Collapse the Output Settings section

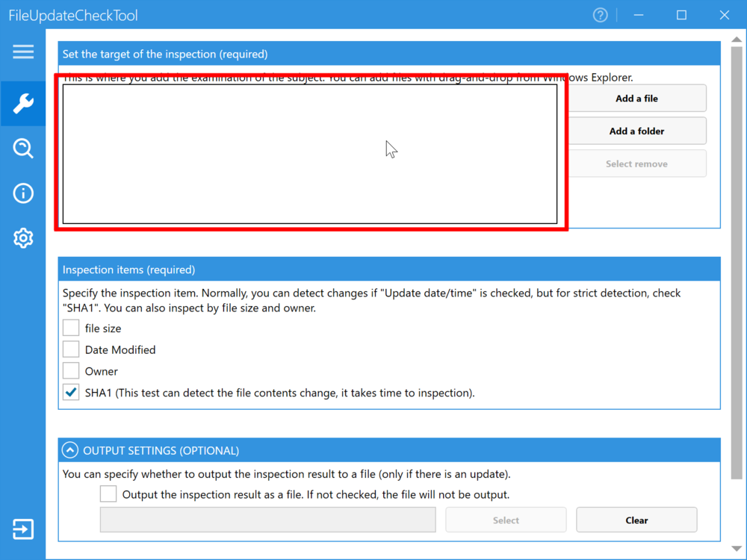tap(70, 450)
